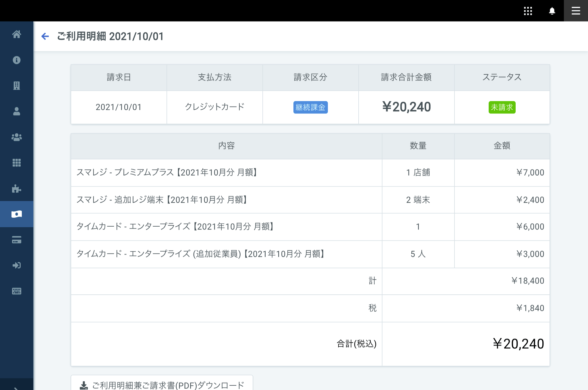Screen dimensions: 588x390
Task: Click the クレジットカード payment method cell
Action: 214,107
